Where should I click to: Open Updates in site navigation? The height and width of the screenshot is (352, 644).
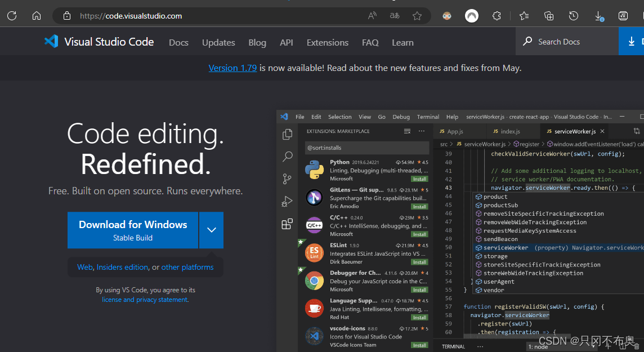(x=218, y=42)
